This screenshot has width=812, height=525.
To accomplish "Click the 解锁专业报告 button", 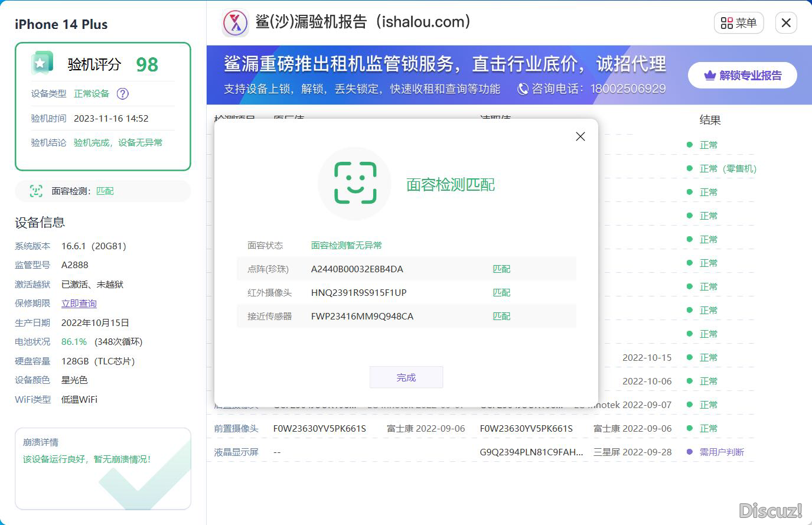I will point(742,76).
